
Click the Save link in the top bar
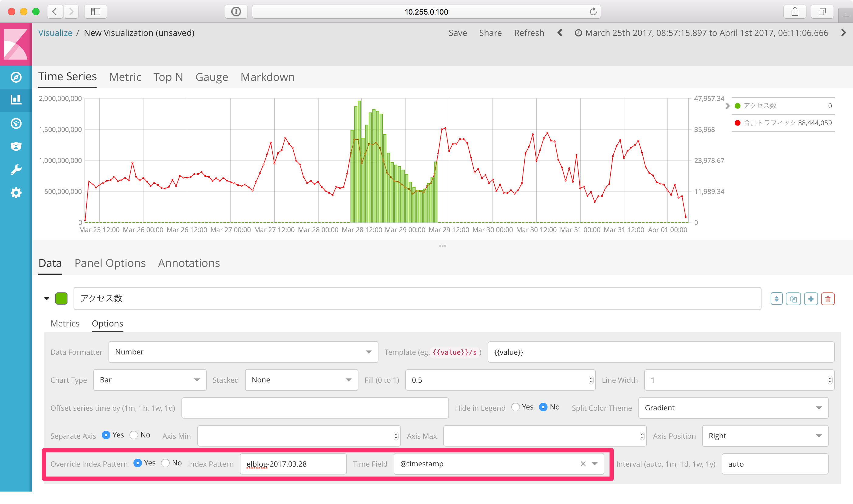coord(458,33)
